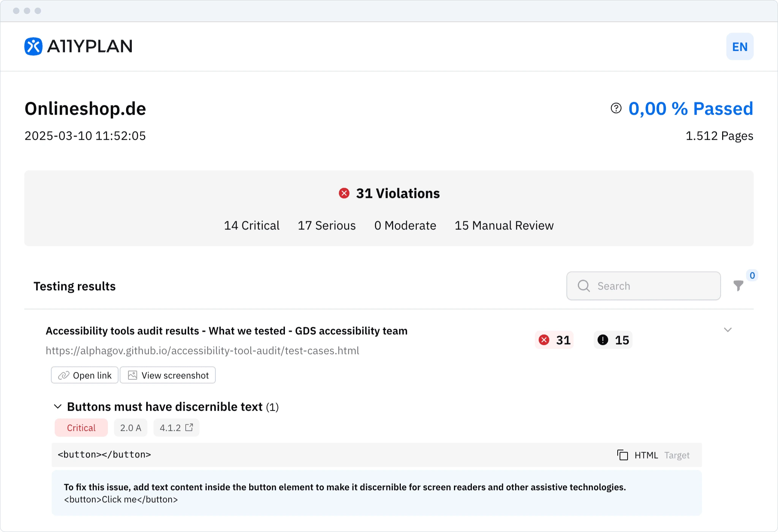Click the View screenshot button
Image resolution: width=778 pixels, height=532 pixels.
pyautogui.click(x=168, y=375)
